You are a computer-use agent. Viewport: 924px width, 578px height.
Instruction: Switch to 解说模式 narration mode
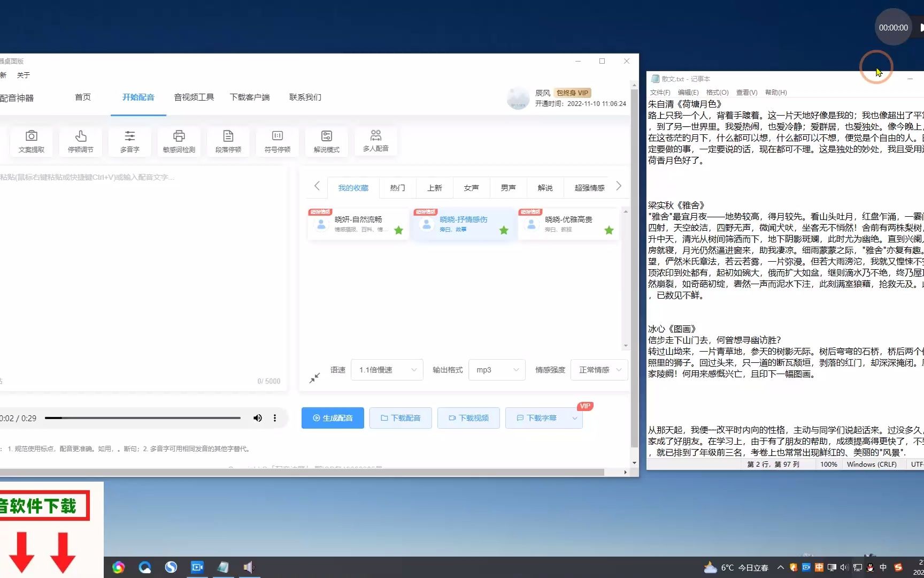click(327, 142)
